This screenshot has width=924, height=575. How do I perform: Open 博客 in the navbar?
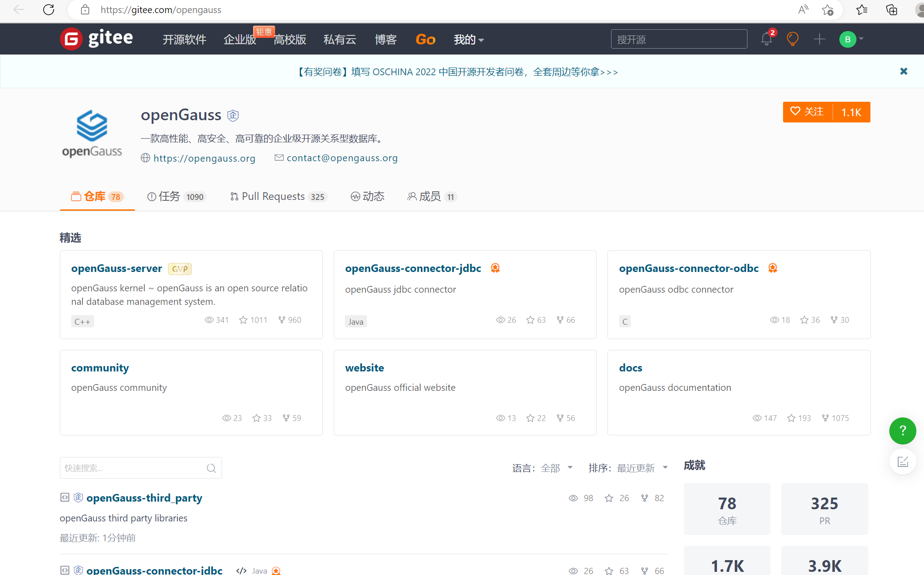tap(386, 40)
